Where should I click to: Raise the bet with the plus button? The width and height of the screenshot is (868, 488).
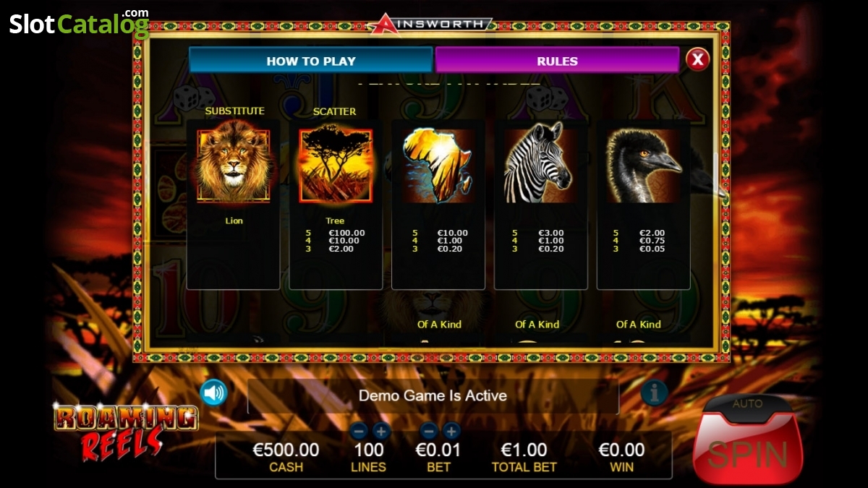[x=451, y=432]
